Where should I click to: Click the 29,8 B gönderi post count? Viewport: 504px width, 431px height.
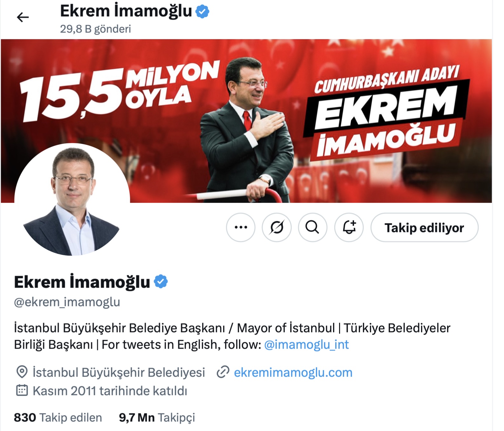[x=95, y=29]
